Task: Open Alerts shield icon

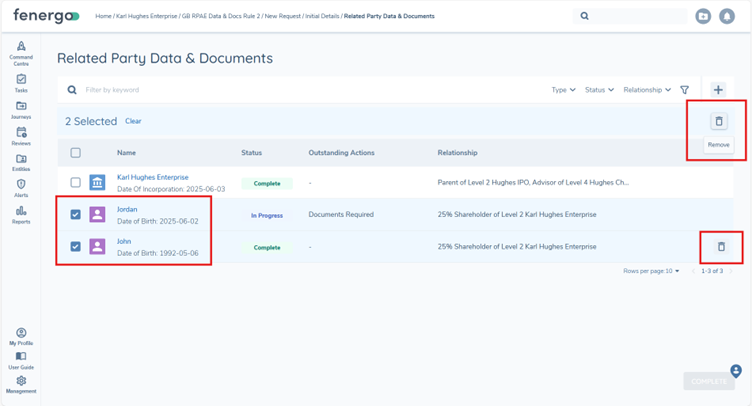Action: coord(21,188)
